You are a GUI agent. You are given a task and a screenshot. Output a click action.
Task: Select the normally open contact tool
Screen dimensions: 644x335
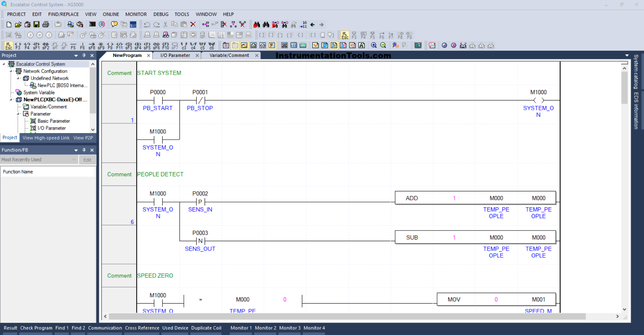(17, 45)
